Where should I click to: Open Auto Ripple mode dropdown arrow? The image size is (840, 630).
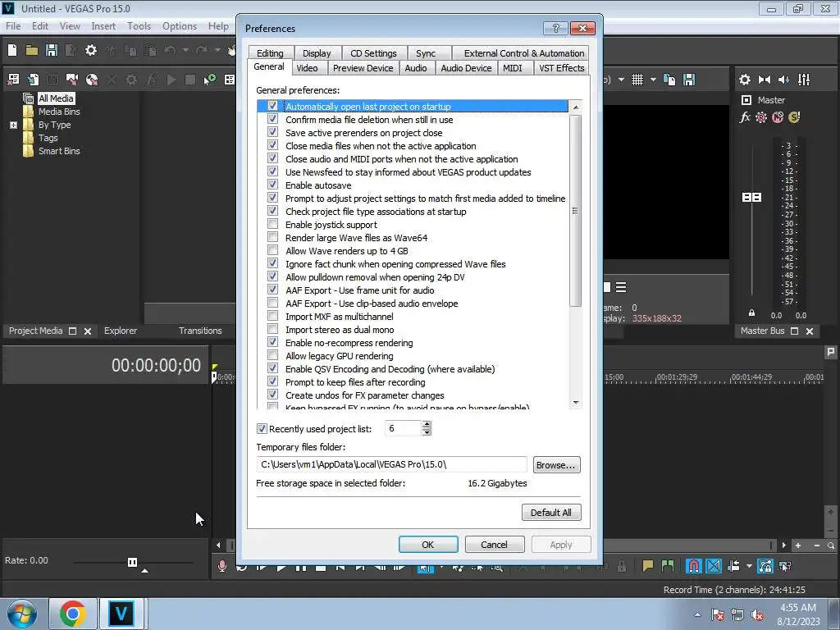point(749,566)
